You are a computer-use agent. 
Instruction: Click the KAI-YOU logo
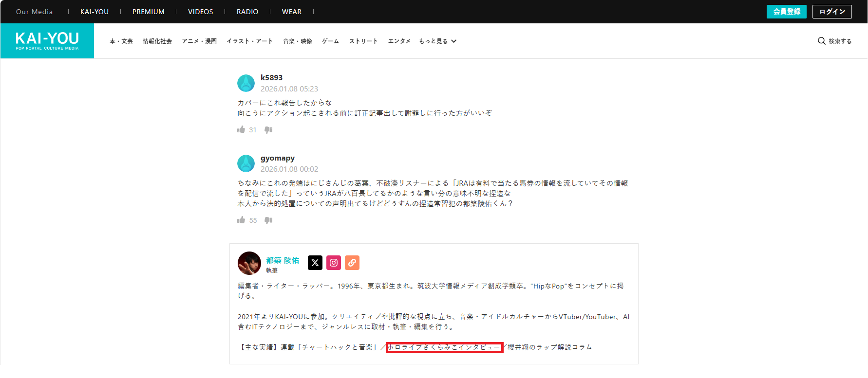tap(47, 41)
